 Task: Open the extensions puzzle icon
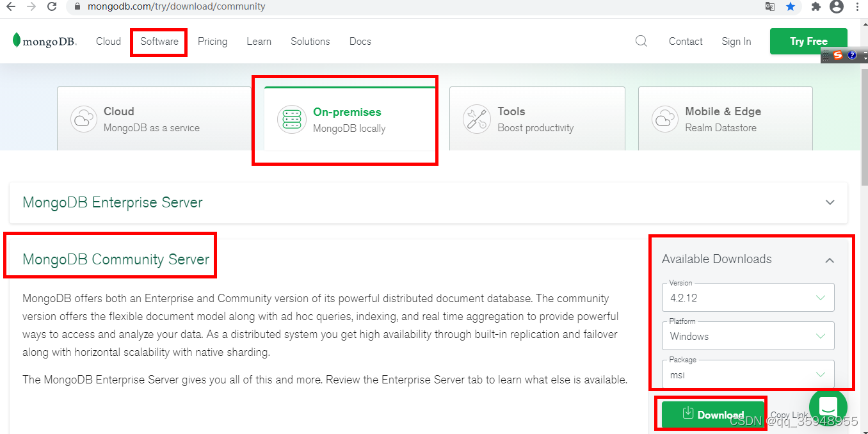[816, 6]
